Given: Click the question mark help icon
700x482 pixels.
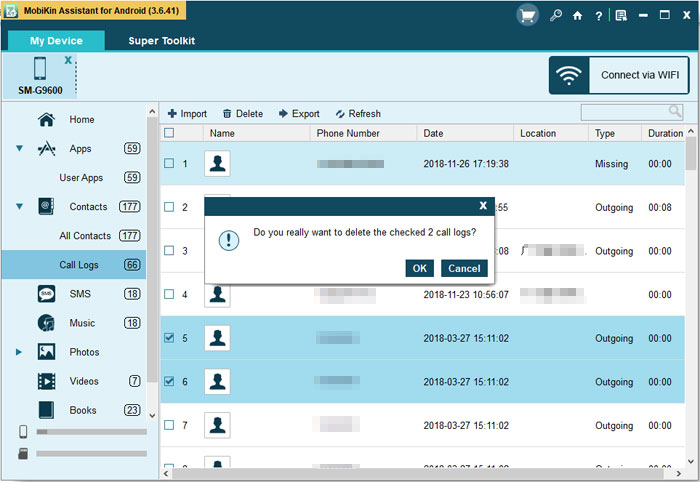Looking at the screenshot, I should pos(598,16).
